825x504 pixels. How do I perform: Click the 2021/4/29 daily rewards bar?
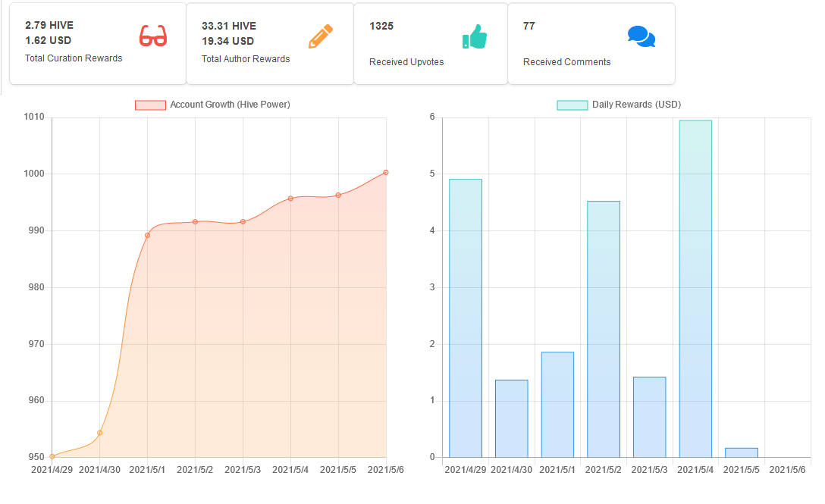coord(466,318)
